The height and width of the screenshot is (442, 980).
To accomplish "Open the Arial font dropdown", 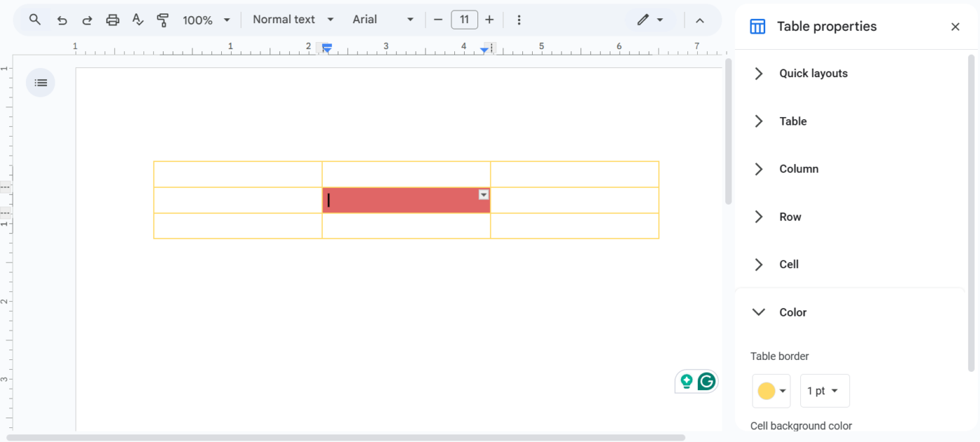I will pyautogui.click(x=384, y=20).
